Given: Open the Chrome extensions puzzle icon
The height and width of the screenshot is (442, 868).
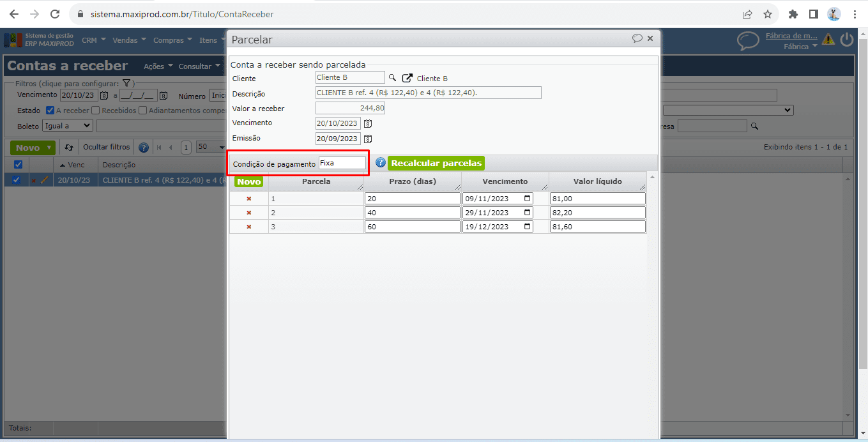Looking at the screenshot, I should click(x=793, y=14).
